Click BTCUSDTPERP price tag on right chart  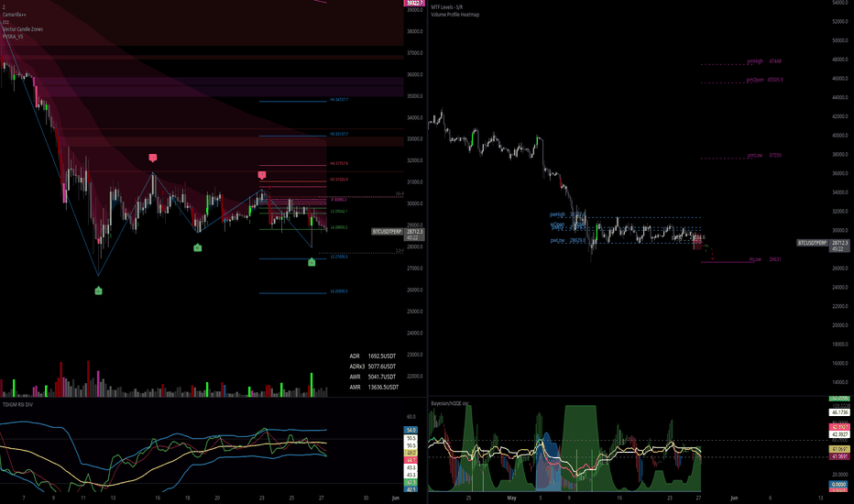pos(813,243)
